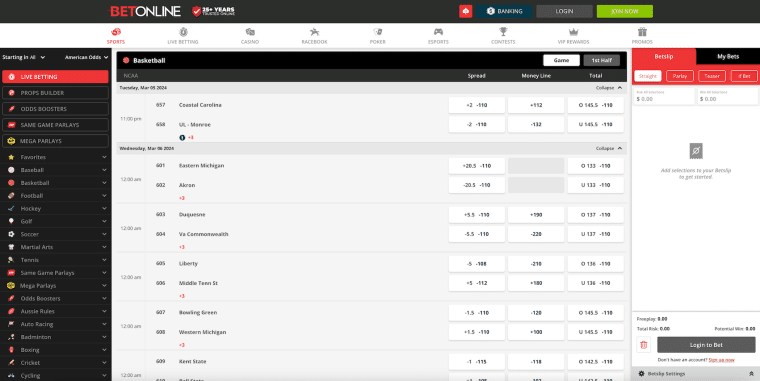Bet Coastal Carolina +2 spread
Screen dimensions: 760x381
(476, 105)
